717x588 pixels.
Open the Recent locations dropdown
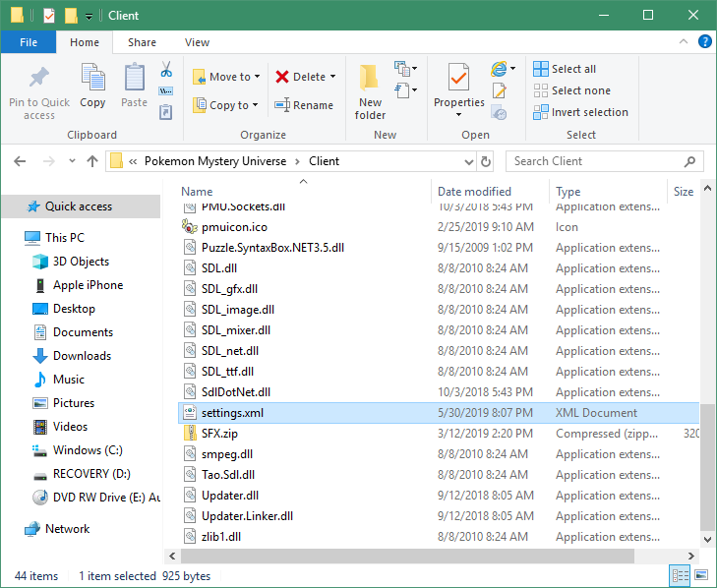pyautogui.click(x=72, y=161)
